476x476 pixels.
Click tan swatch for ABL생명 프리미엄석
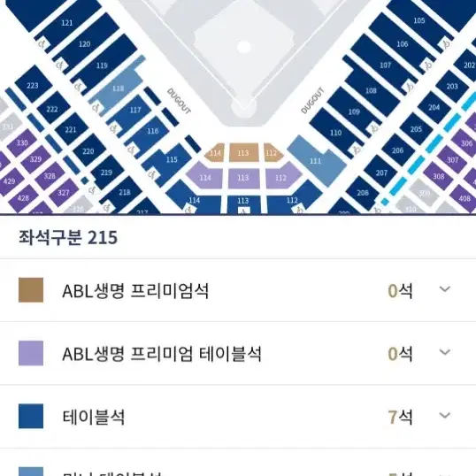point(31,290)
